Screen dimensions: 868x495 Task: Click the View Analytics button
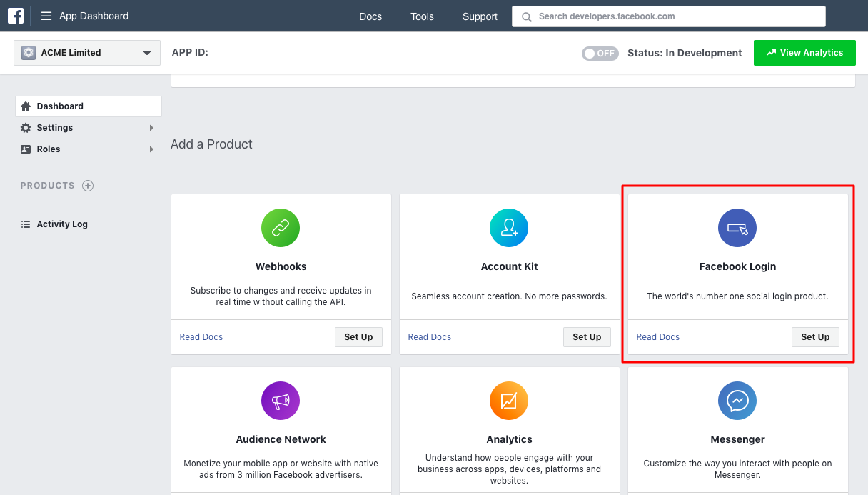coord(804,53)
